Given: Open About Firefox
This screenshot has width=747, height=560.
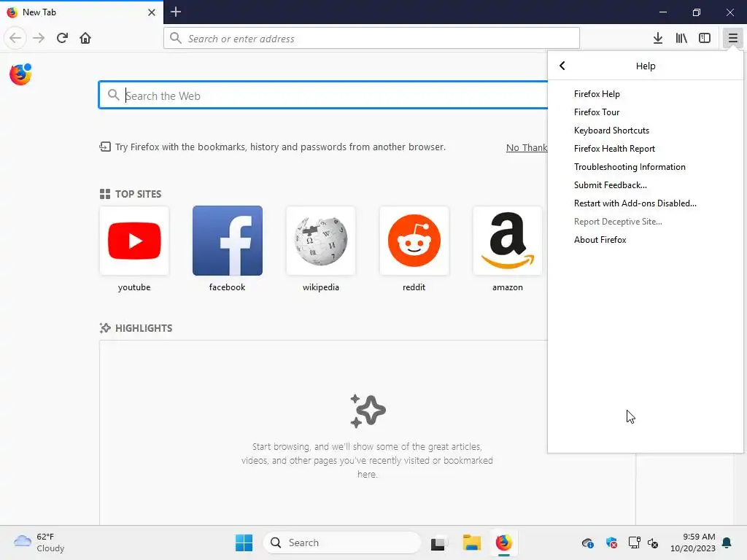Looking at the screenshot, I should (x=645, y=240).
